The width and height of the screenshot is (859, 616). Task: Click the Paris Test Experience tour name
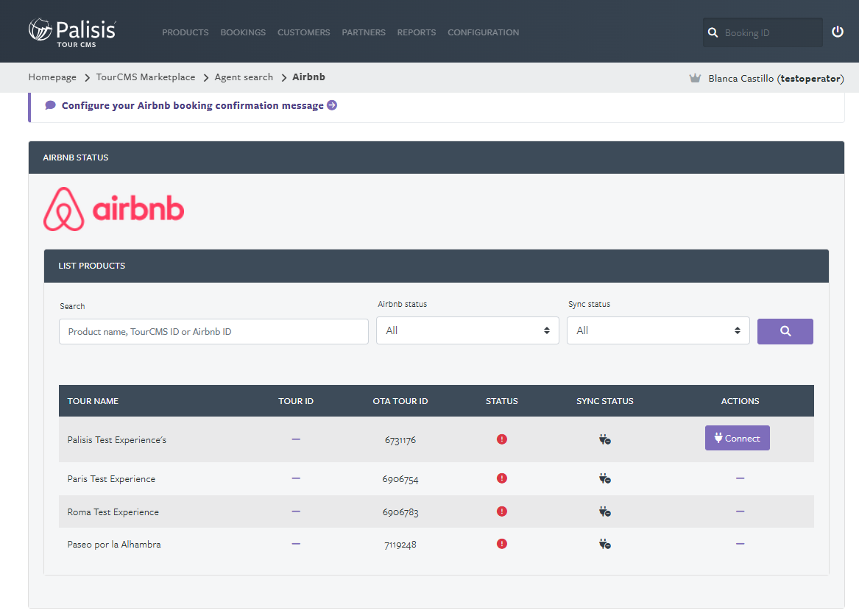[111, 479]
